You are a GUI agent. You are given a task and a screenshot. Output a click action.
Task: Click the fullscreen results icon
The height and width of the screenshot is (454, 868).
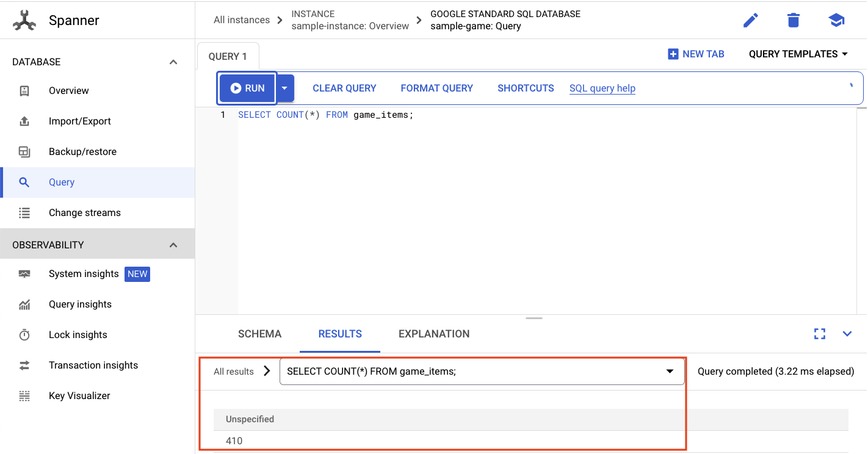click(819, 334)
